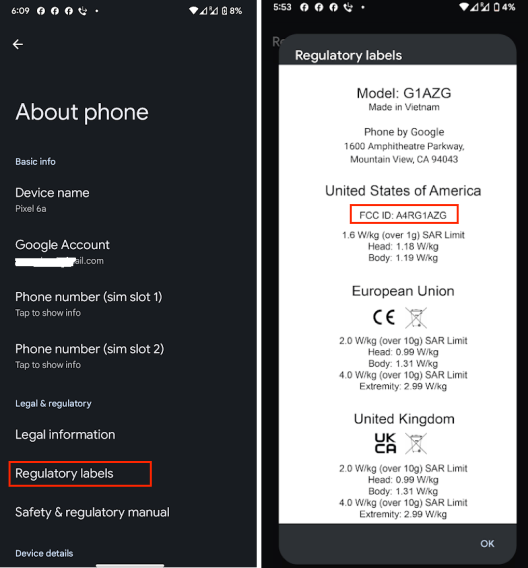The height and width of the screenshot is (568, 528).
Task: Tap the CE mark under European Union
Action: tap(384, 318)
